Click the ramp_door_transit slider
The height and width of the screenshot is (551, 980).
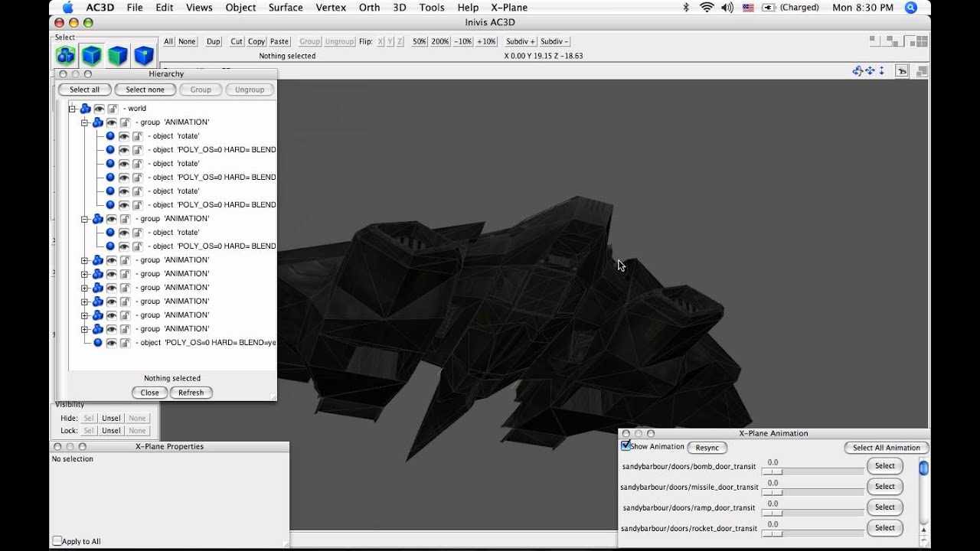pyautogui.click(x=815, y=513)
